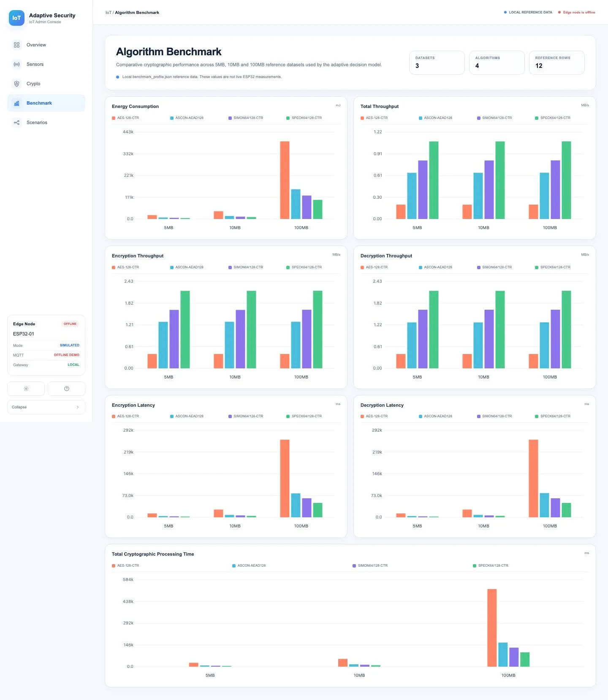Image resolution: width=608 pixels, height=700 pixels.
Task: Click the Crypto shield icon
Action: tap(16, 84)
